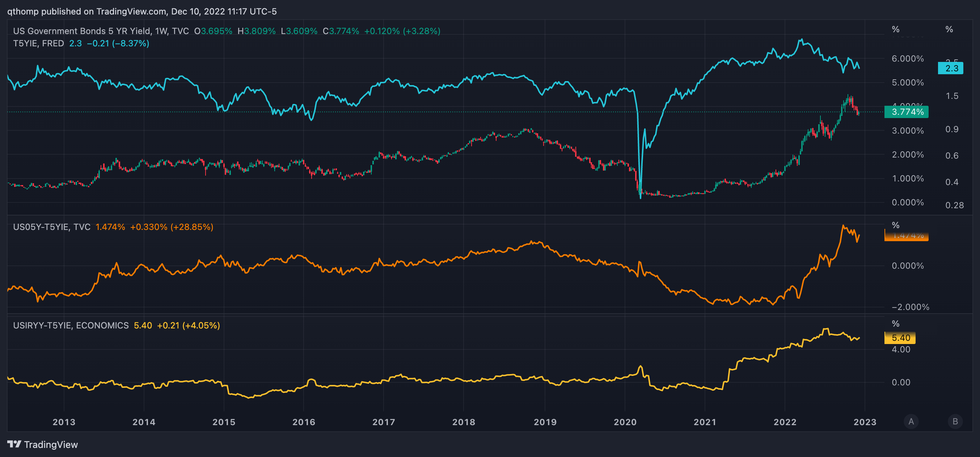Click the 0.28 value on right scale

[954, 205]
